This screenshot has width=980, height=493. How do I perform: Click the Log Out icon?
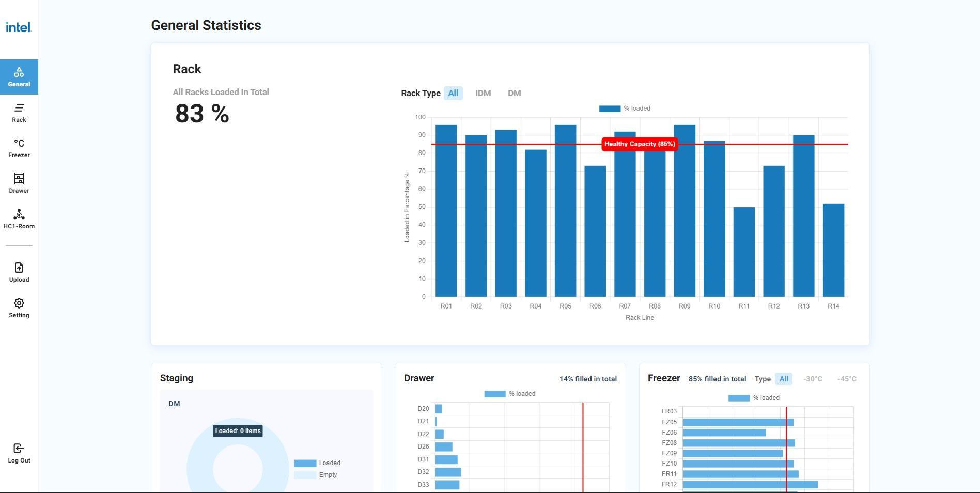pyautogui.click(x=19, y=448)
